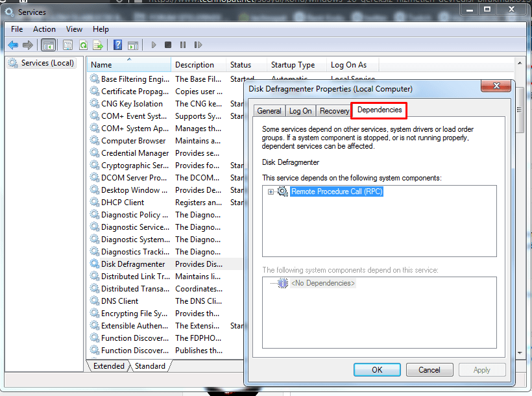532x396 pixels.
Task: Click the Refresh toolbar icon
Action: pos(84,45)
